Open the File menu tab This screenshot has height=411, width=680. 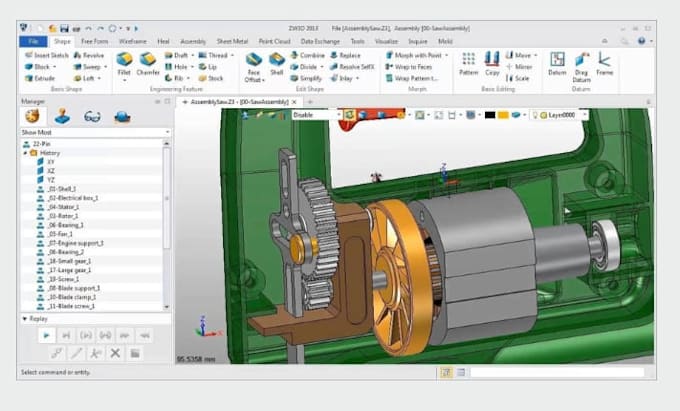click(x=33, y=41)
